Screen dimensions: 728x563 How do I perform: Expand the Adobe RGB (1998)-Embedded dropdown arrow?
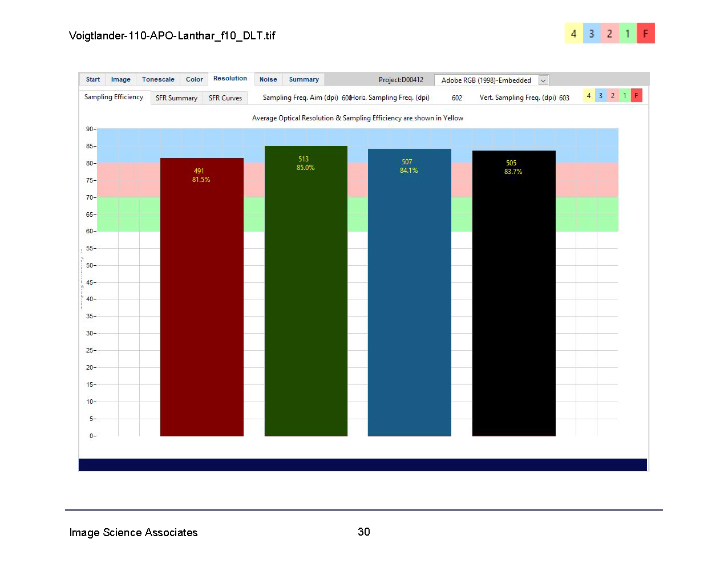pyautogui.click(x=543, y=80)
